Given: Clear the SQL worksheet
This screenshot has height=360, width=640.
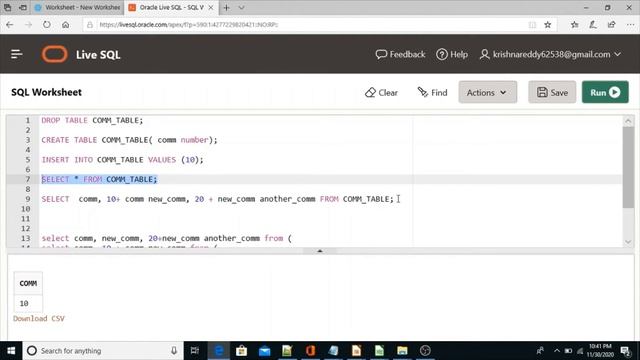Looking at the screenshot, I should 381,93.
